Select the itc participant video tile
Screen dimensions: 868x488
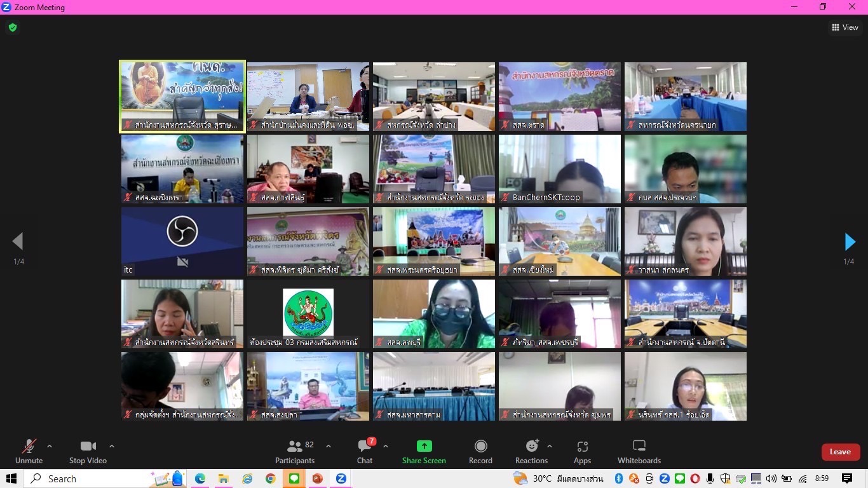click(x=182, y=241)
